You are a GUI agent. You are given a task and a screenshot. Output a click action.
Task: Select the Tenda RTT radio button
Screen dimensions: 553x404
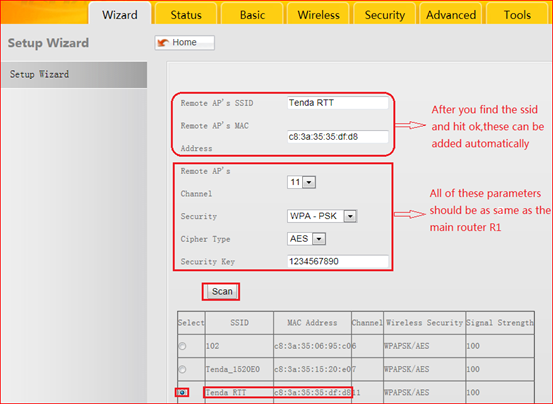(182, 392)
